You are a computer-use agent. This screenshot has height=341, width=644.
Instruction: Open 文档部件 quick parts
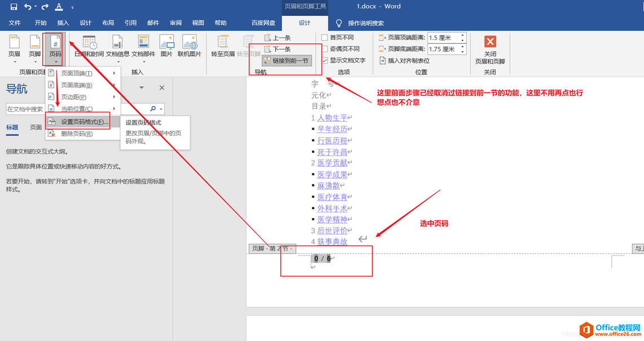point(143,48)
